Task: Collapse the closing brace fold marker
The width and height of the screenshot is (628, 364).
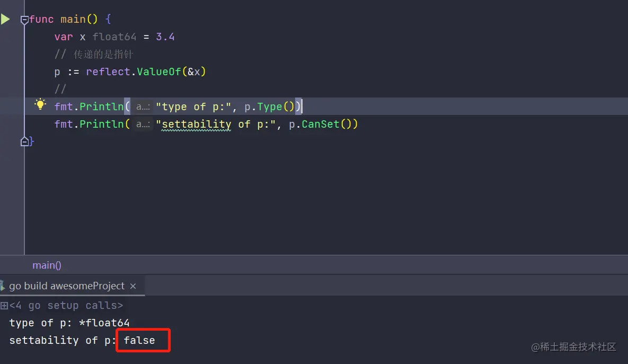Action: click(24, 141)
